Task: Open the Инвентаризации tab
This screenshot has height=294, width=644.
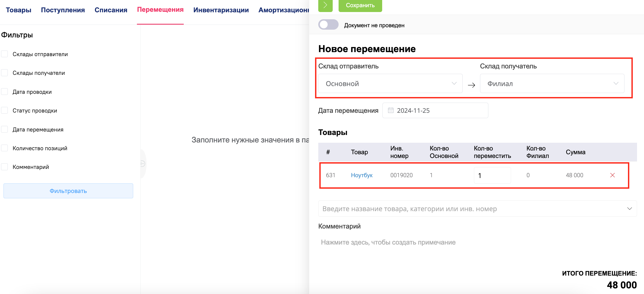Action: 221,10
